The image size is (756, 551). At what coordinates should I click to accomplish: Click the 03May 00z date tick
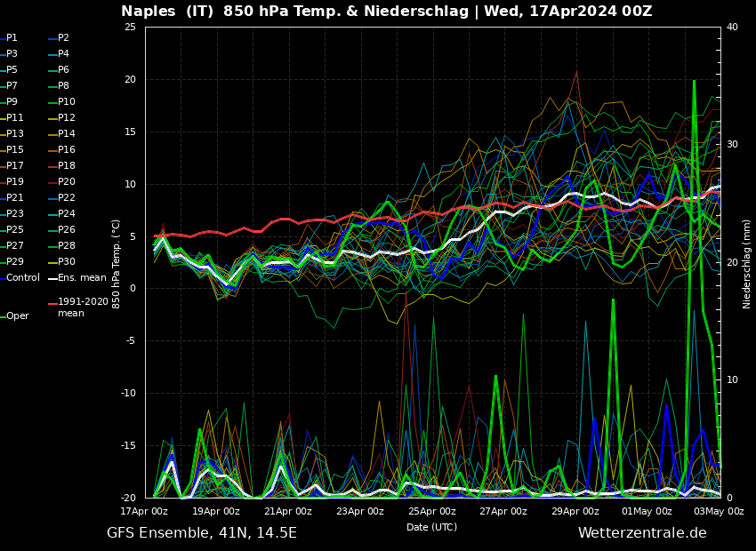click(719, 512)
